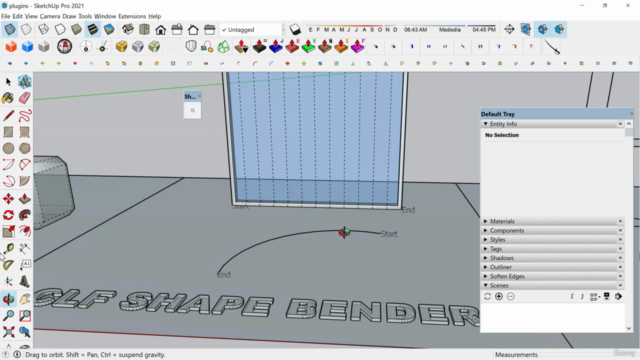
Task: Expand the Outliner panel
Action: (x=486, y=267)
